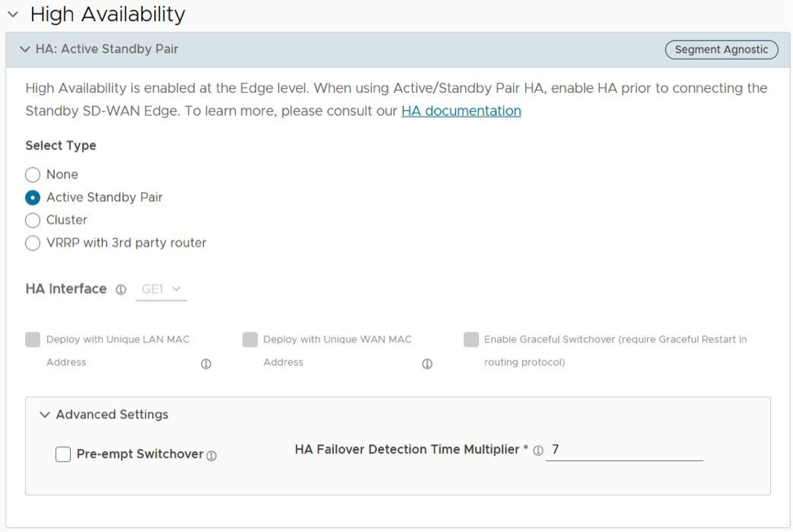
Task: Check Deploy with Unique WAN MAC Address
Action: pos(250,340)
